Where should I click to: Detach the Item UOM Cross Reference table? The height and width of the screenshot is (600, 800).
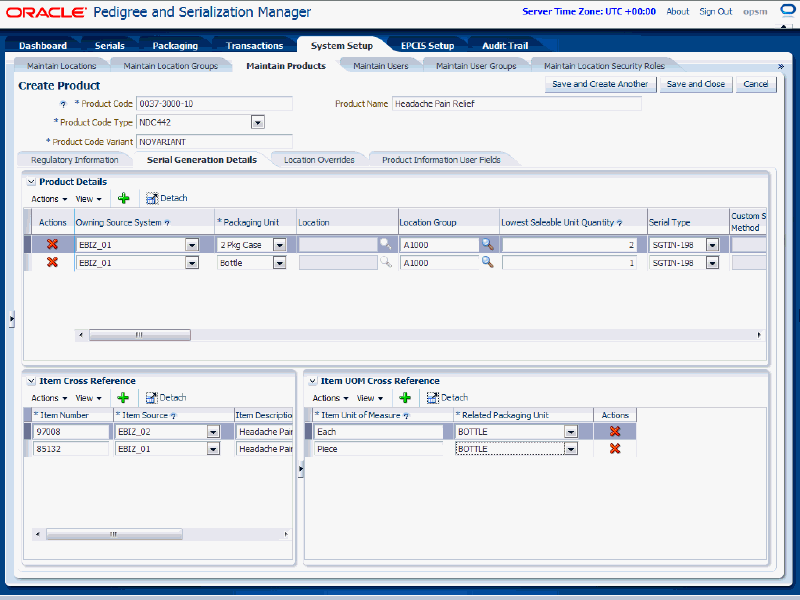pos(447,397)
